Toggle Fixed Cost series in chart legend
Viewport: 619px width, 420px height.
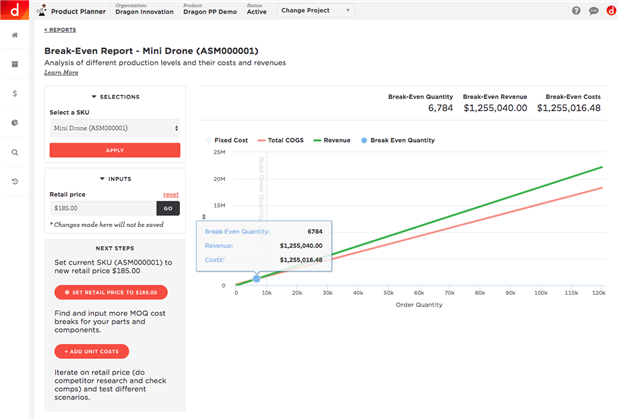click(x=228, y=141)
